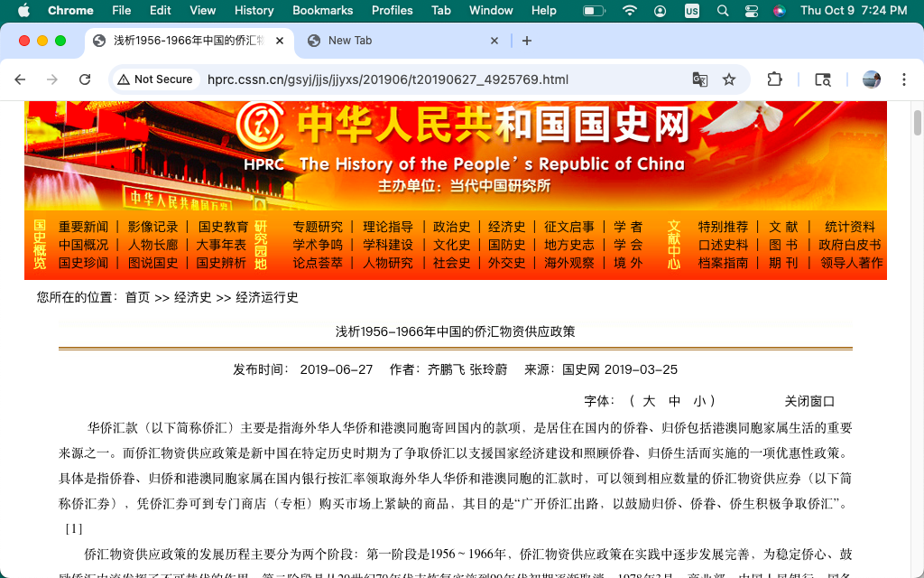Click the 首页 breadcrumb link

(137, 297)
